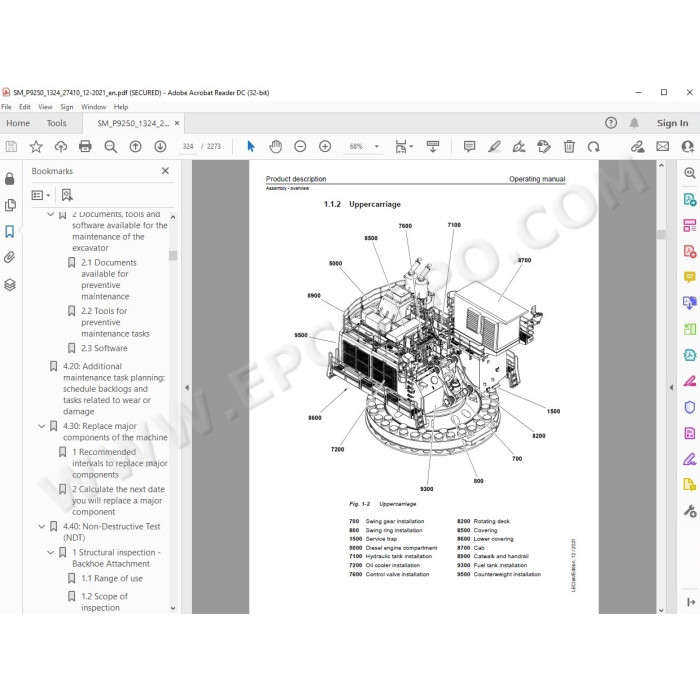
Task: Choose the Selection arrow tool
Action: [x=251, y=146]
